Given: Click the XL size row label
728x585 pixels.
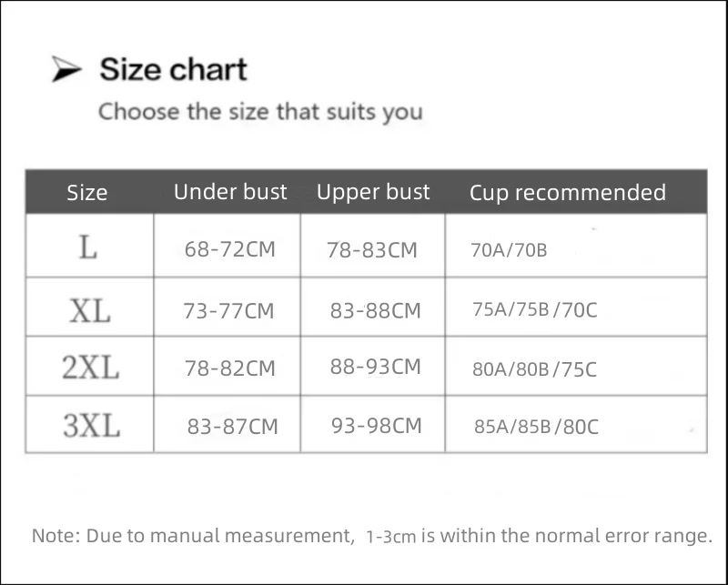Looking at the screenshot, I should coord(89,311).
